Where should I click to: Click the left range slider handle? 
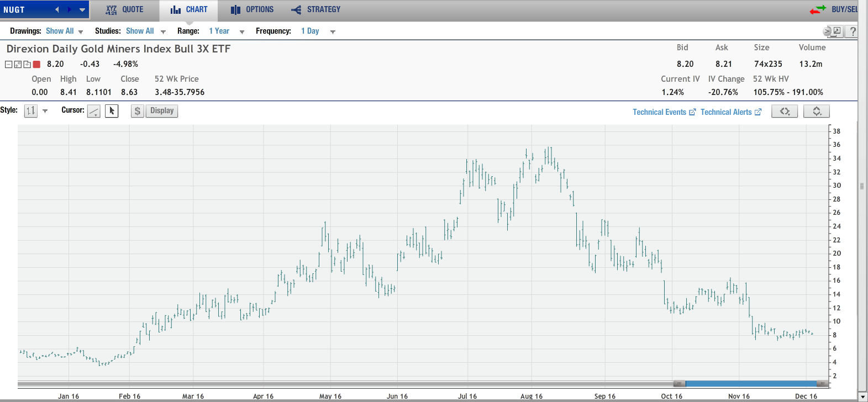[x=679, y=383]
